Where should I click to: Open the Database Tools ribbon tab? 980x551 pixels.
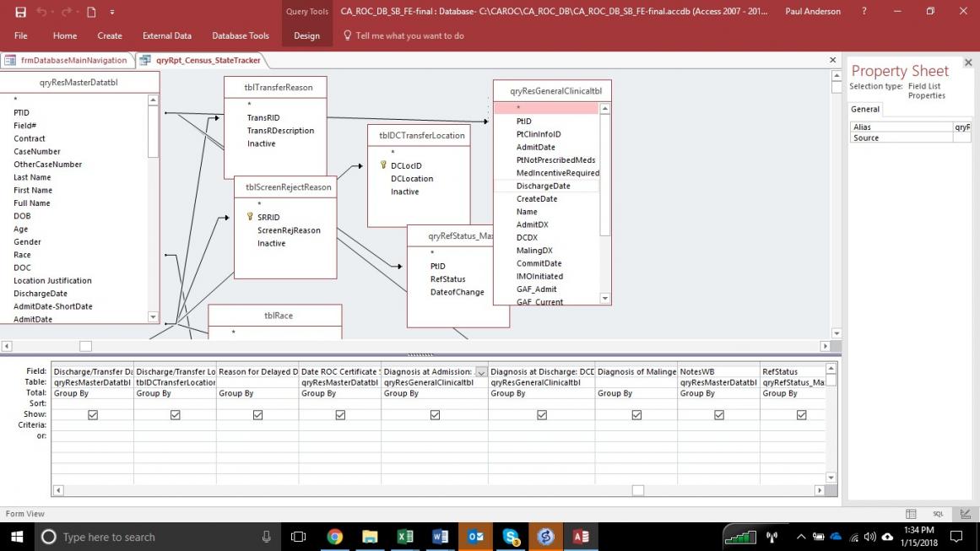point(240,36)
